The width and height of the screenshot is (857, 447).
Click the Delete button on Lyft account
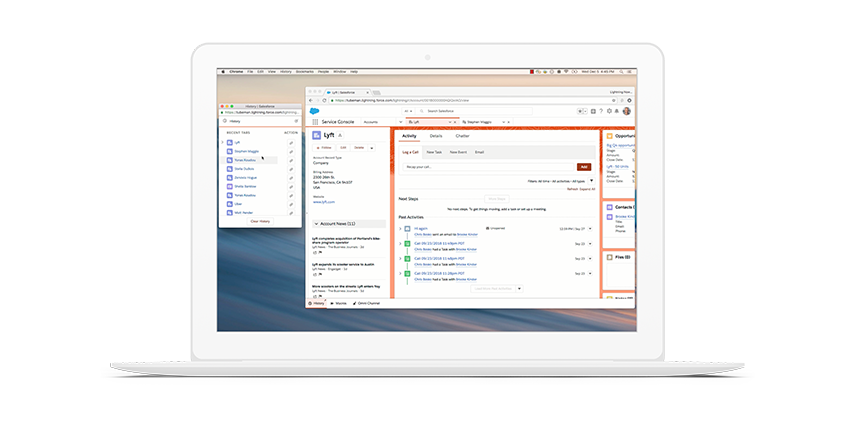[359, 148]
